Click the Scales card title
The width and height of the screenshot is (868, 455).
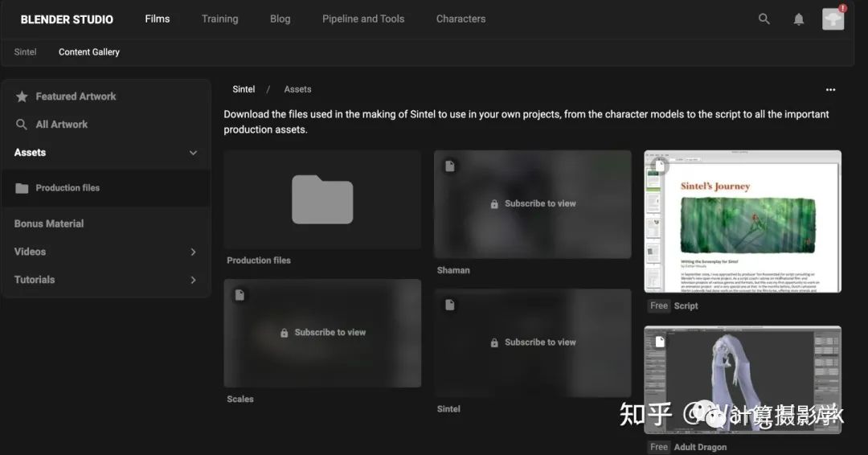point(240,399)
